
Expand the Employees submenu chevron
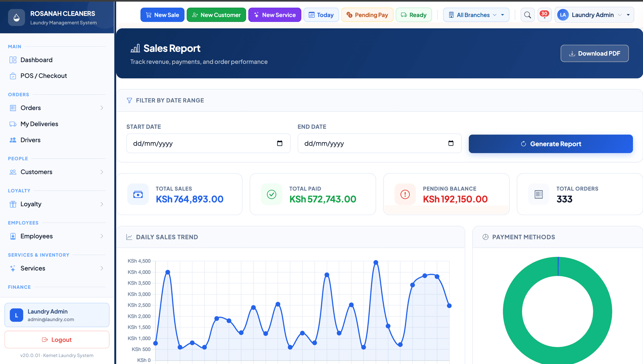pos(102,236)
